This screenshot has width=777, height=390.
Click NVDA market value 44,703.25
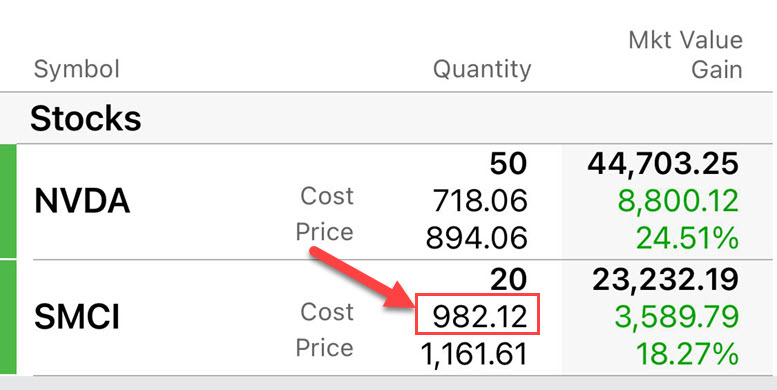coord(663,165)
